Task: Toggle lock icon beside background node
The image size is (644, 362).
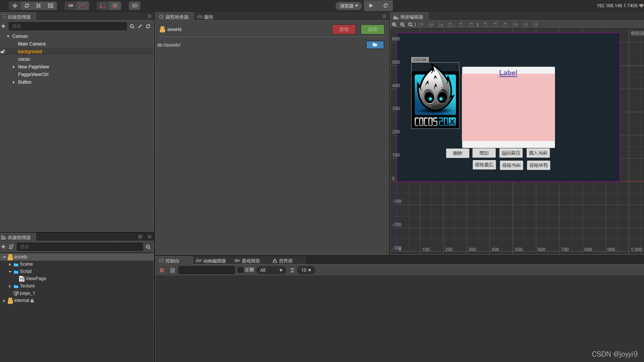Action: pyautogui.click(x=3, y=52)
